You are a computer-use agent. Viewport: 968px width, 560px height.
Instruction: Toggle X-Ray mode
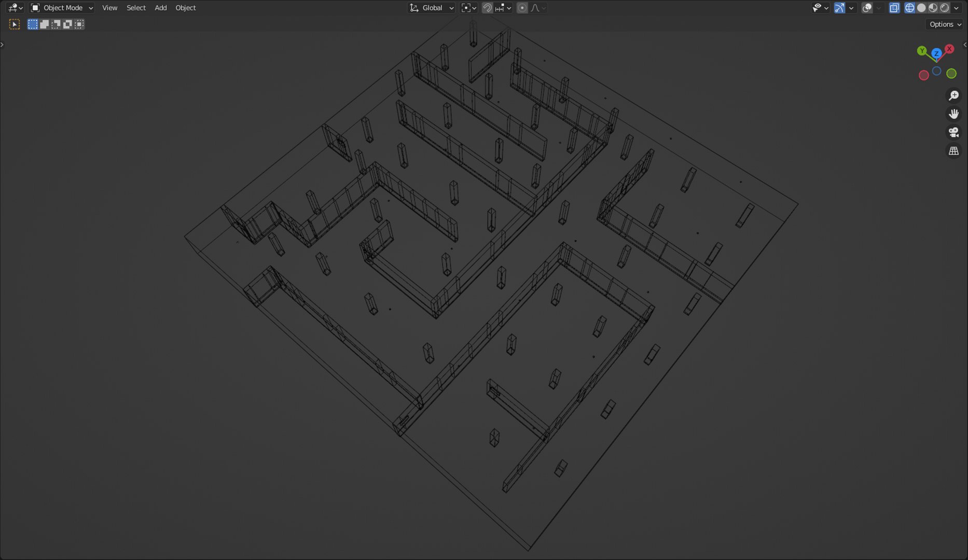[894, 8]
